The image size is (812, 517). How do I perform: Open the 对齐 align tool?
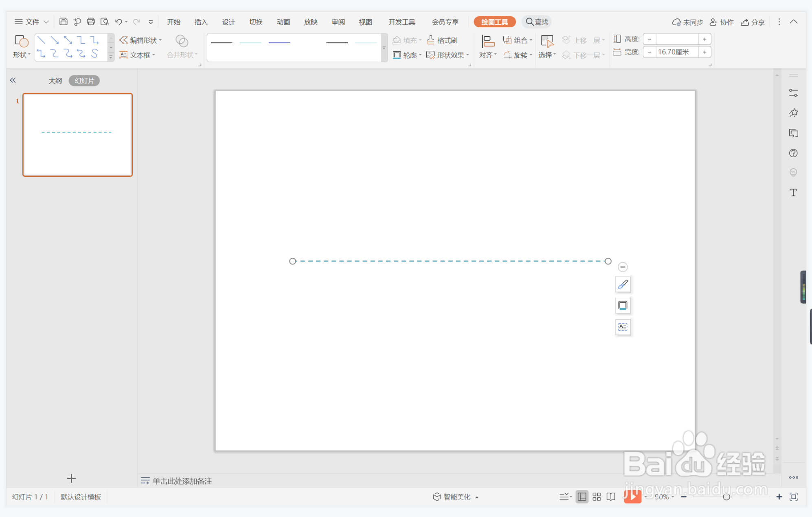(x=488, y=47)
